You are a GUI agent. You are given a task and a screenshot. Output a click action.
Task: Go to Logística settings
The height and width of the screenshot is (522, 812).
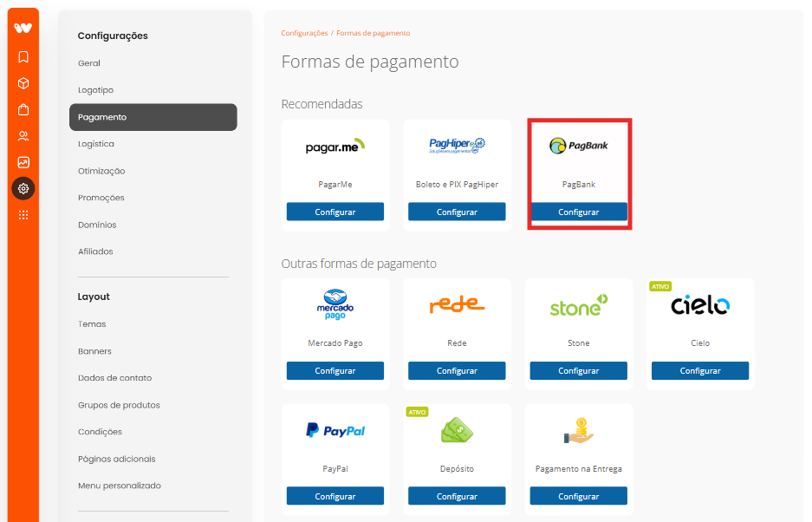pos(96,144)
